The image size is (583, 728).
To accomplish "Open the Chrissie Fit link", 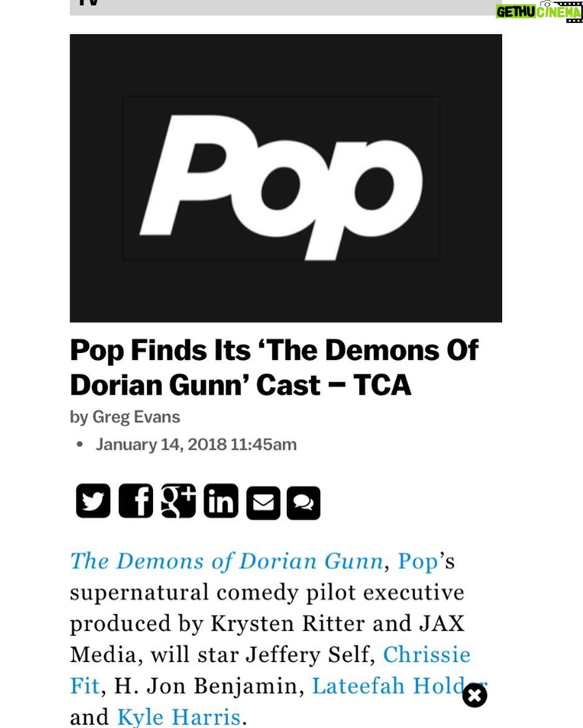I will 426,655.
